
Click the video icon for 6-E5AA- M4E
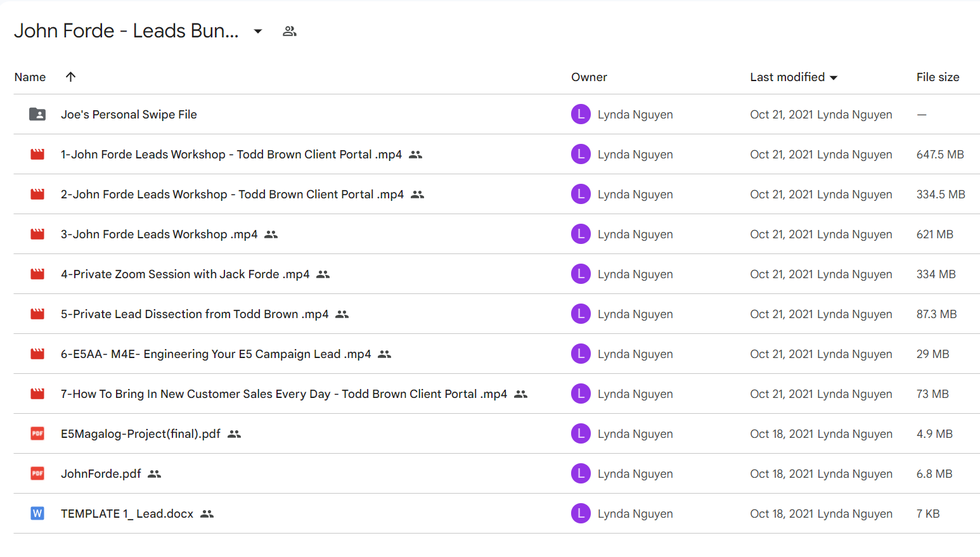[37, 354]
